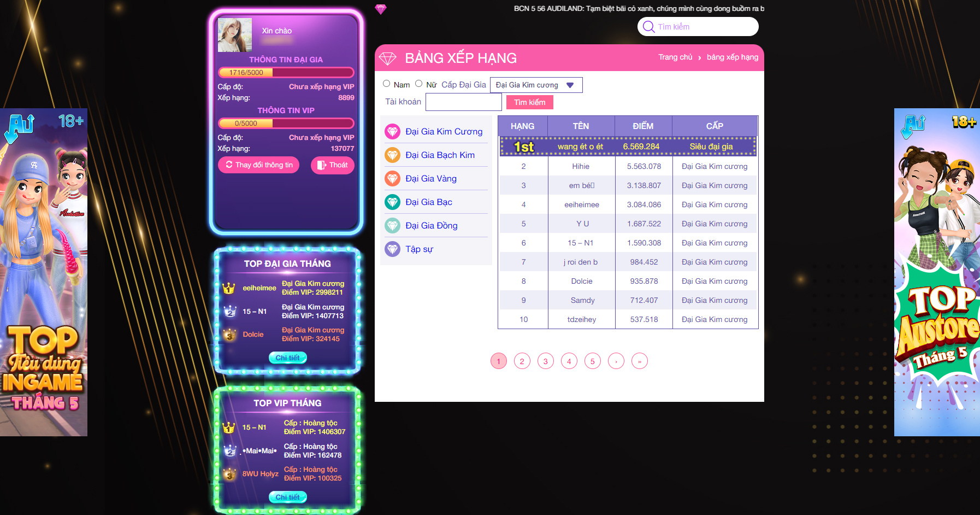Click the Đại Gia Vàng diamond icon
Screen dimensions: 980x515
tap(392, 179)
